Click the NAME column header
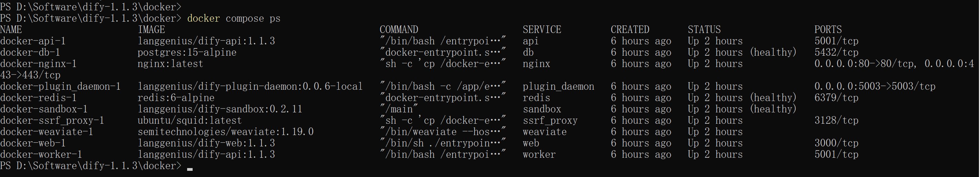980x177 pixels. click(11, 30)
